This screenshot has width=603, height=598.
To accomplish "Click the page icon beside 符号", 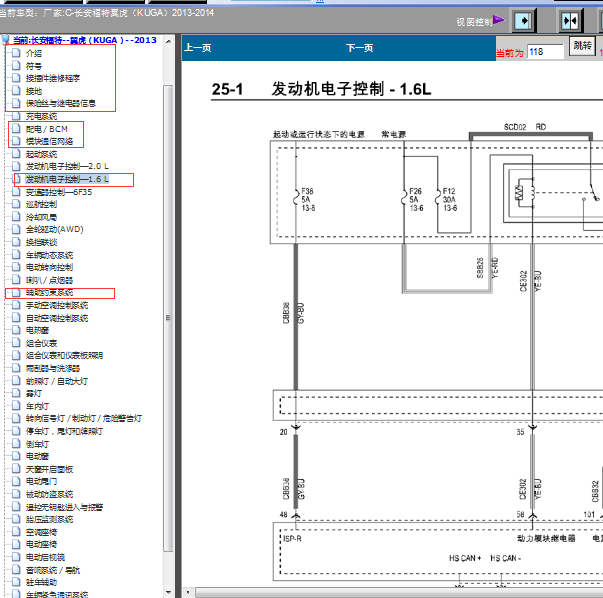I will (16, 66).
